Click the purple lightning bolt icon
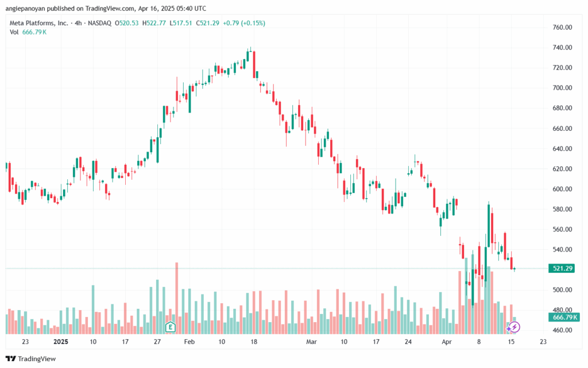Screen dimensions: 588x368 click(514, 327)
